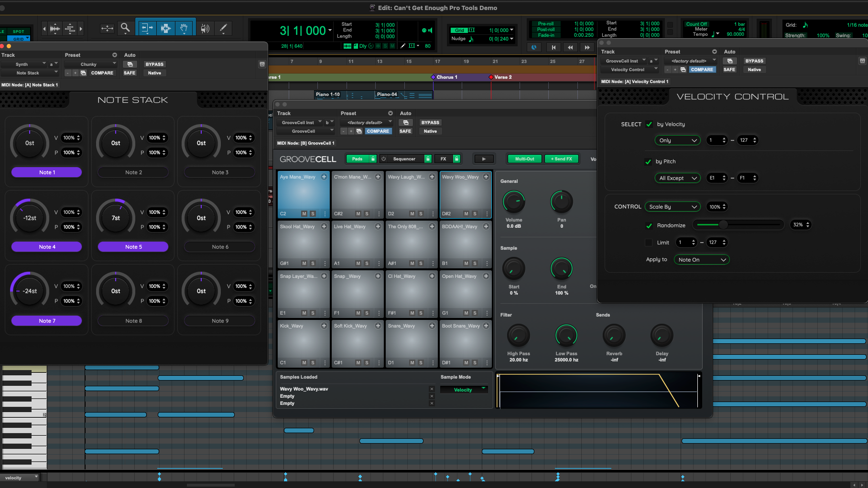Select the Grabber hand tool
This screenshot has height=488, width=868.
184,29
